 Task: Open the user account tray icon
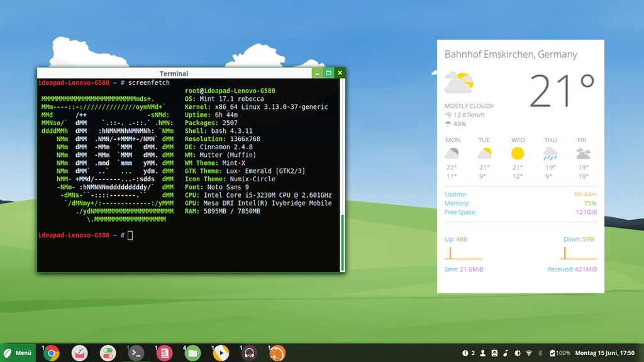click(x=483, y=353)
